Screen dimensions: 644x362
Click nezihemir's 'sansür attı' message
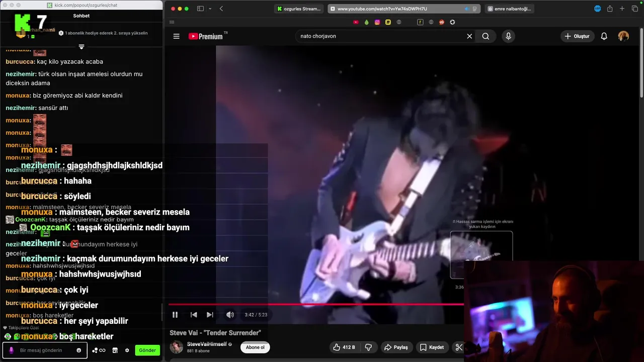coord(37,108)
